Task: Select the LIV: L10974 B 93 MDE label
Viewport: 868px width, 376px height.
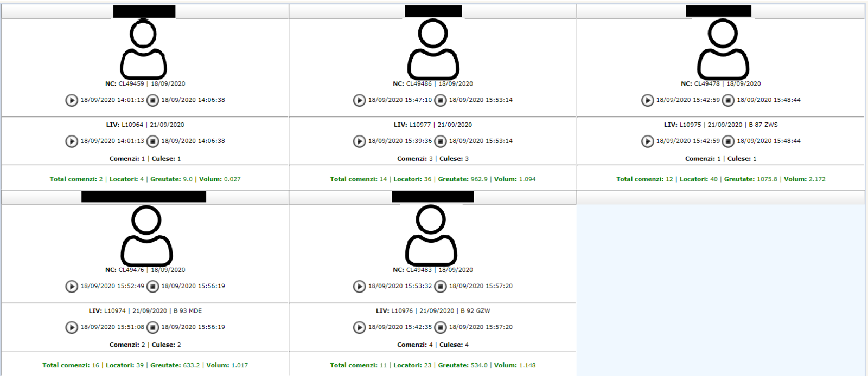Action: tap(145, 311)
